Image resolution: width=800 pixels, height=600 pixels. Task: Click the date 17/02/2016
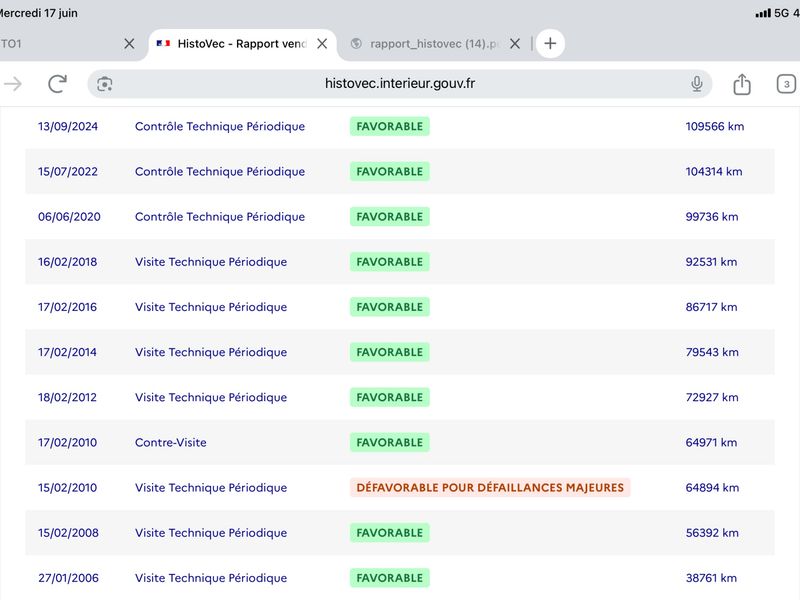pyautogui.click(x=67, y=307)
